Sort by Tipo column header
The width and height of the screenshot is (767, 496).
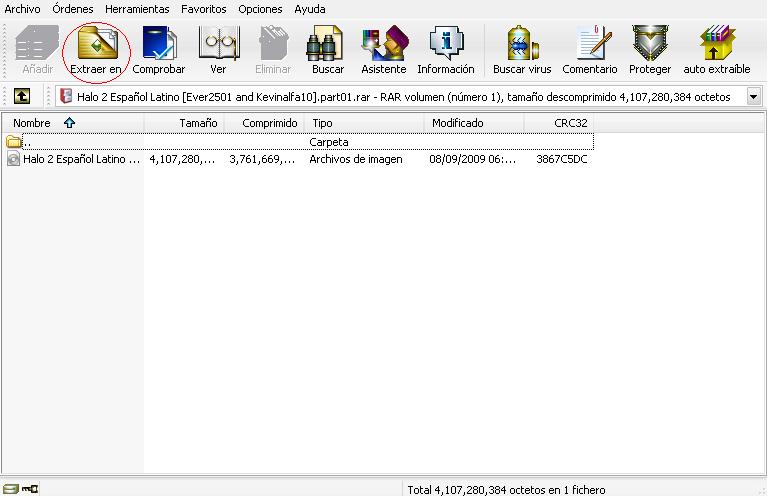364,123
